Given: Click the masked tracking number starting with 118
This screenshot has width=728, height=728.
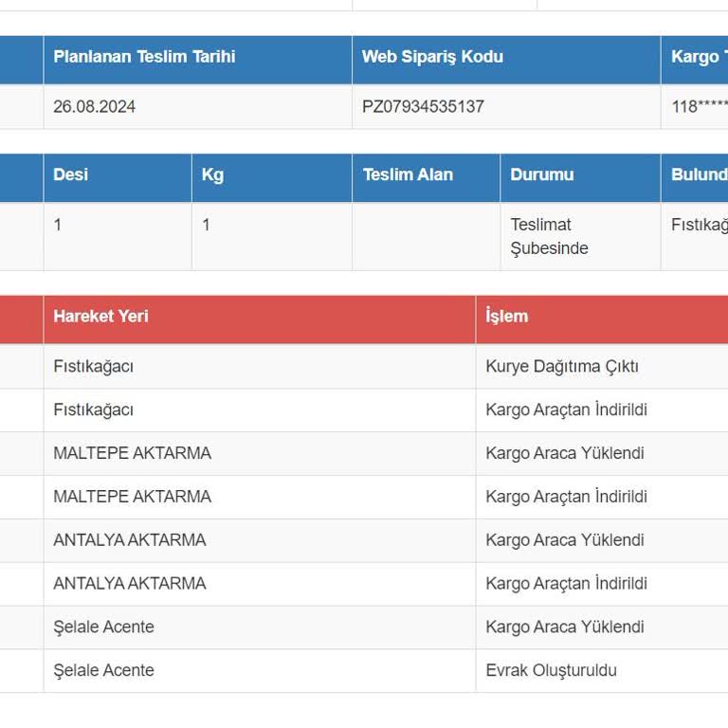Looking at the screenshot, I should pos(700,107).
